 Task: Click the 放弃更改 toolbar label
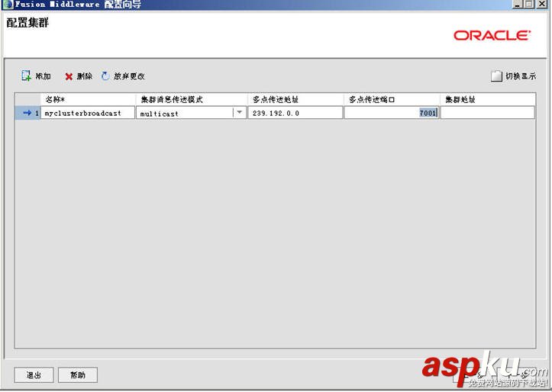129,76
